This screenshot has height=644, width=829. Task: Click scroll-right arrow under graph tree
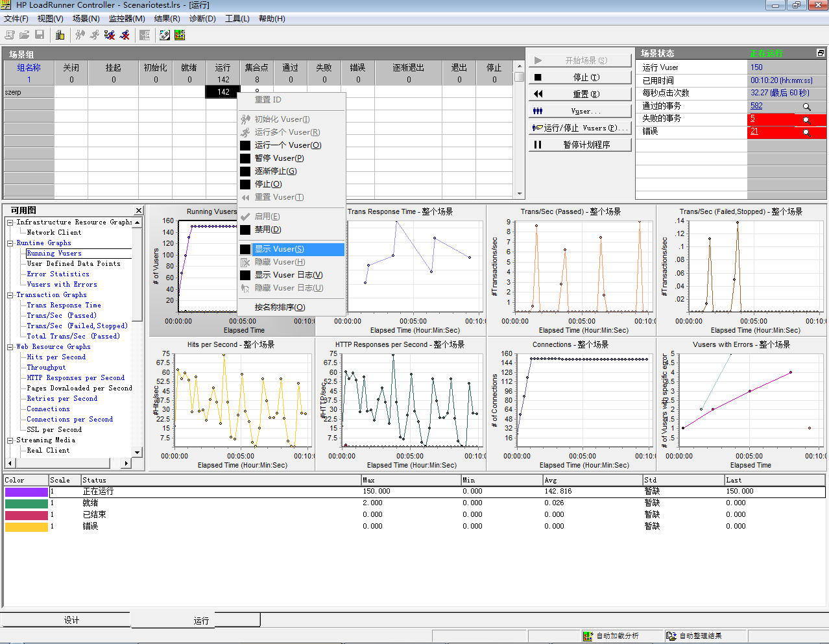126,463
